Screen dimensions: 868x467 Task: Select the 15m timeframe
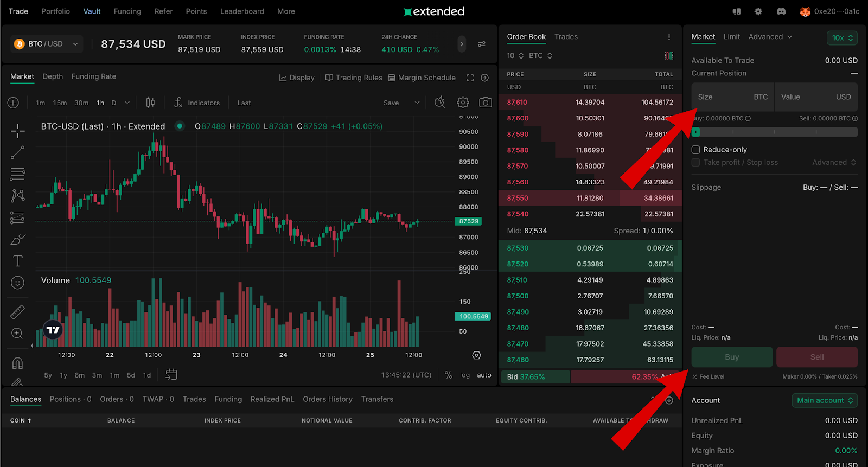pos(60,103)
